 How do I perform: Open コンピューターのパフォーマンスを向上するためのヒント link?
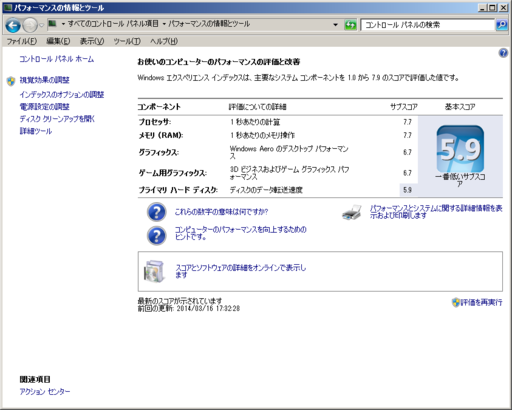(240, 233)
